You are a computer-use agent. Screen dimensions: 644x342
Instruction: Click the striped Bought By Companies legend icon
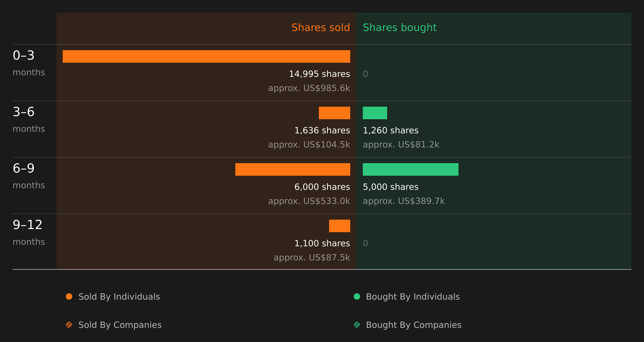pyautogui.click(x=357, y=325)
